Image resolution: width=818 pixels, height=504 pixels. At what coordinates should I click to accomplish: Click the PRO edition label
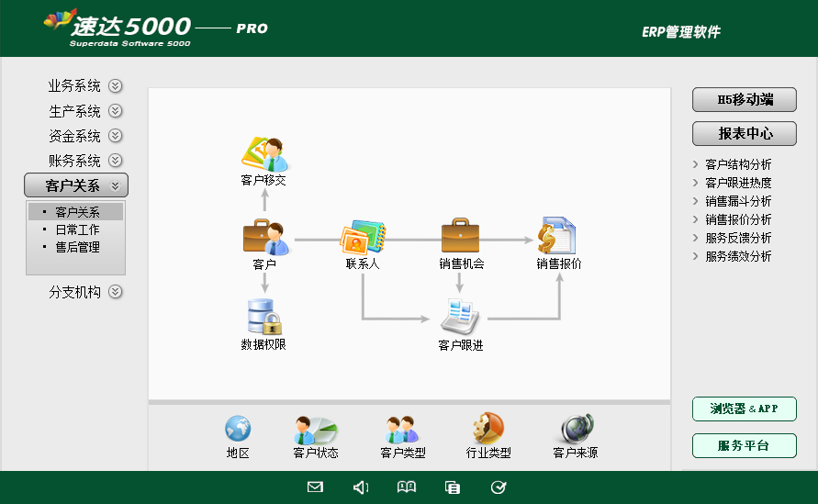[x=252, y=28]
